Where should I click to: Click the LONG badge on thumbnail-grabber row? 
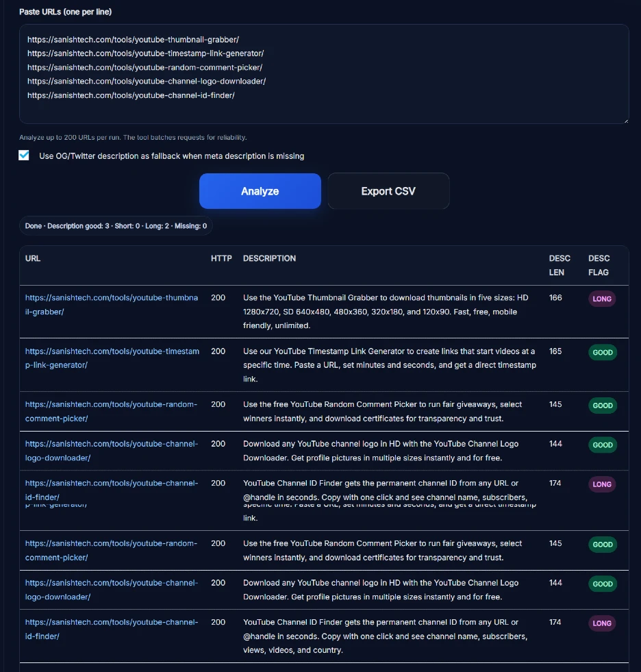click(602, 299)
